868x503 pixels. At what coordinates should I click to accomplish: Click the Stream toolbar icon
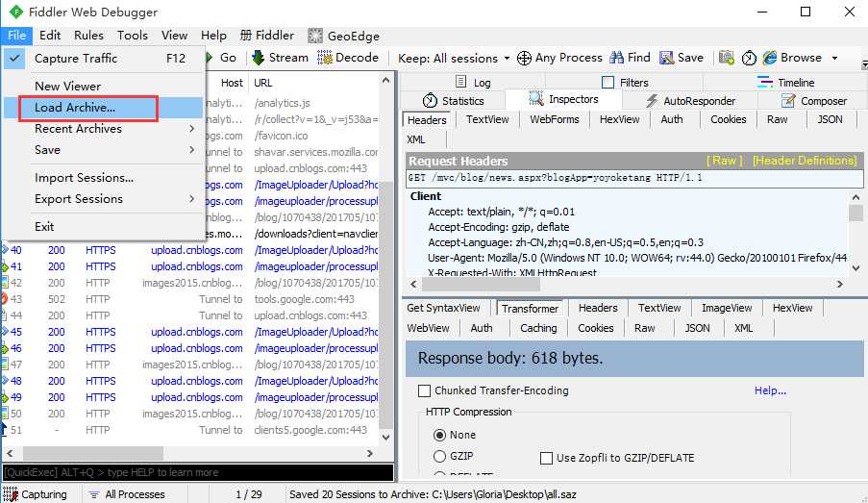click(x=258, y=58)
